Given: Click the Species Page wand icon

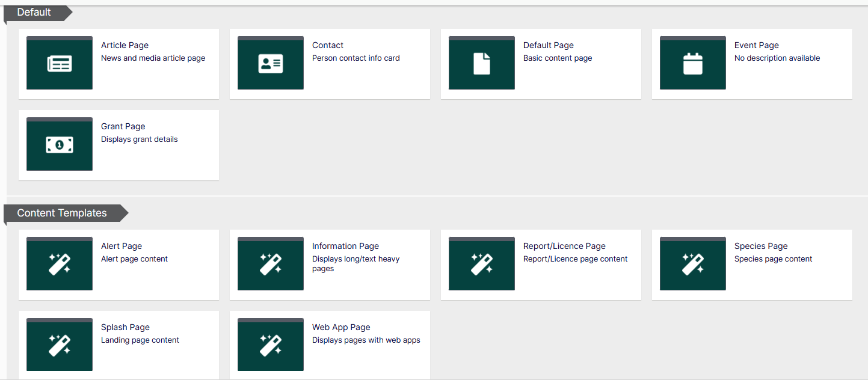Looking at the screenshot, I should (693, 265).
